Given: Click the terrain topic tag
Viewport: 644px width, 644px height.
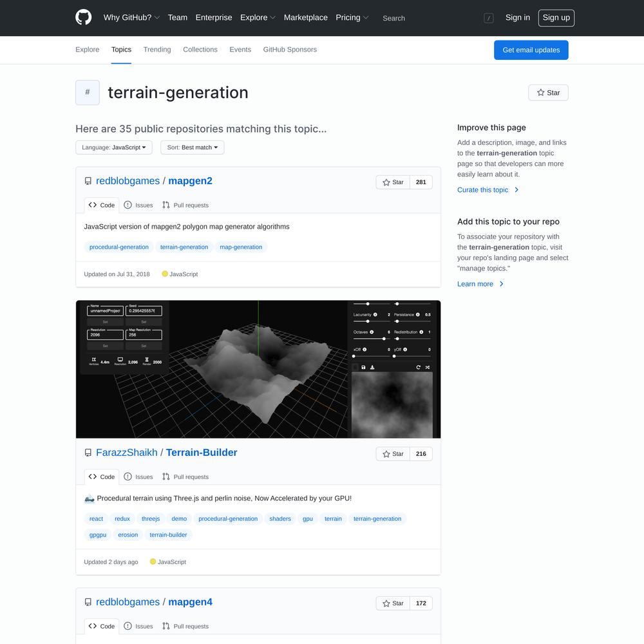Looking at the screenshot, I should click(333, 518).
